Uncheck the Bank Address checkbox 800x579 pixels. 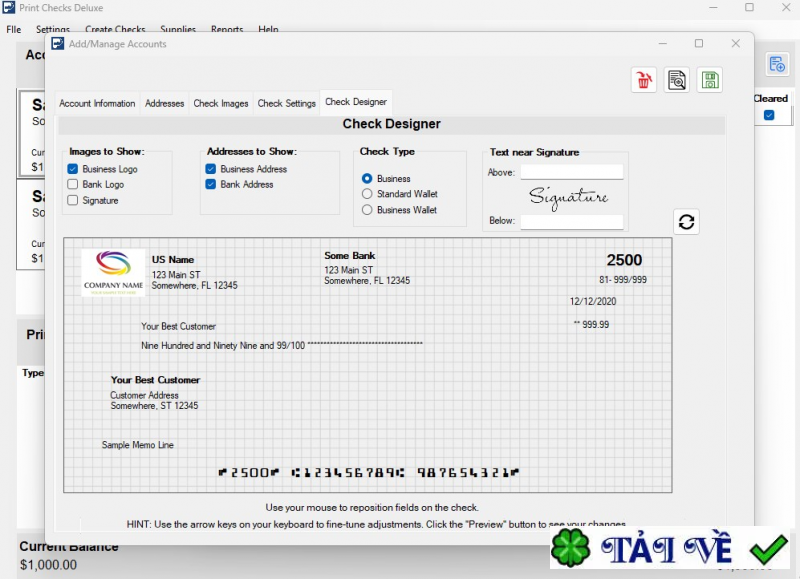pyautogui.click(x=211, y=185)
